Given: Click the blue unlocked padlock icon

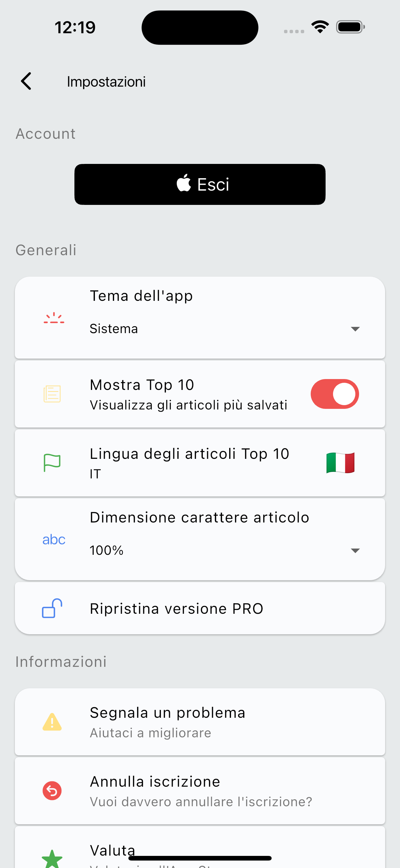Looking at the screenshot, I should point(52,608).
